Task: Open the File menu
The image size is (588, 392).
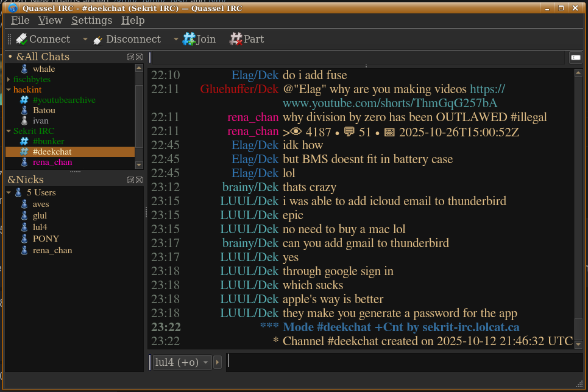Action: coord(20,20)
